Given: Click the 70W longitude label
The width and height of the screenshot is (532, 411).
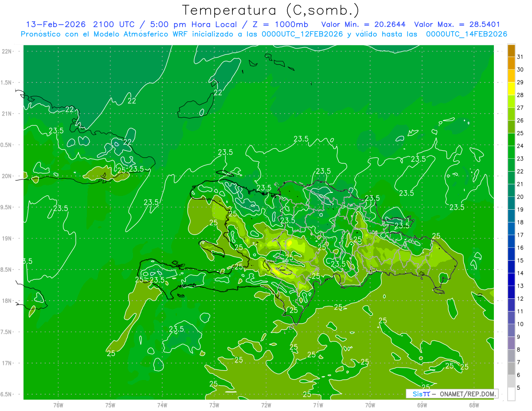Looking at the screenshot, I should [x=370, y=405].
